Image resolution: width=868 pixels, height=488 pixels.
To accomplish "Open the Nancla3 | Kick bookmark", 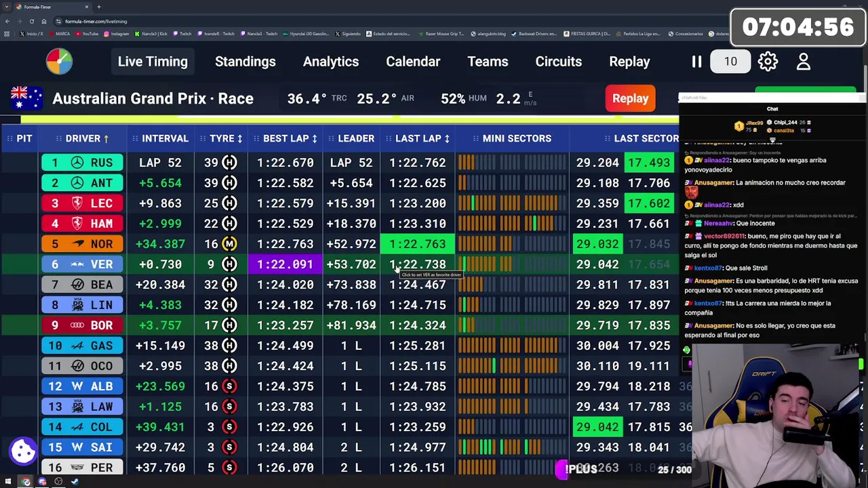I will coord(151,34).
